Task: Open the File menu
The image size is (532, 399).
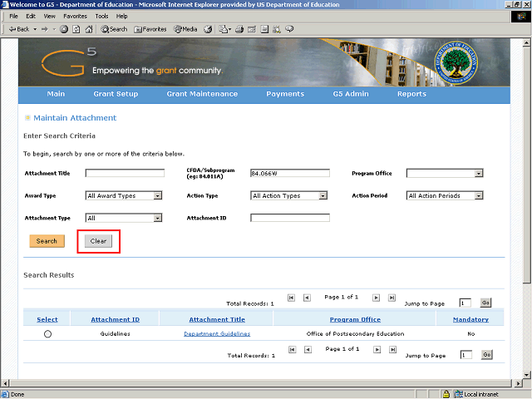Action: point(13,17)
